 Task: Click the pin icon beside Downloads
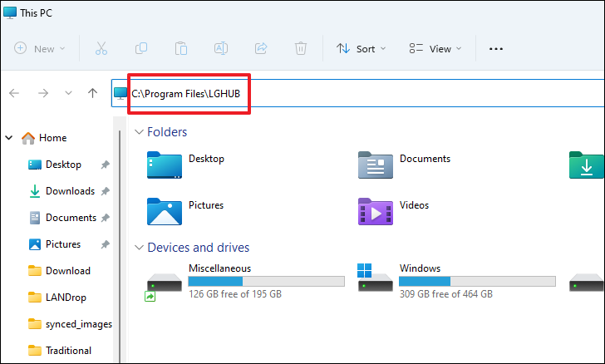[105, 191]
